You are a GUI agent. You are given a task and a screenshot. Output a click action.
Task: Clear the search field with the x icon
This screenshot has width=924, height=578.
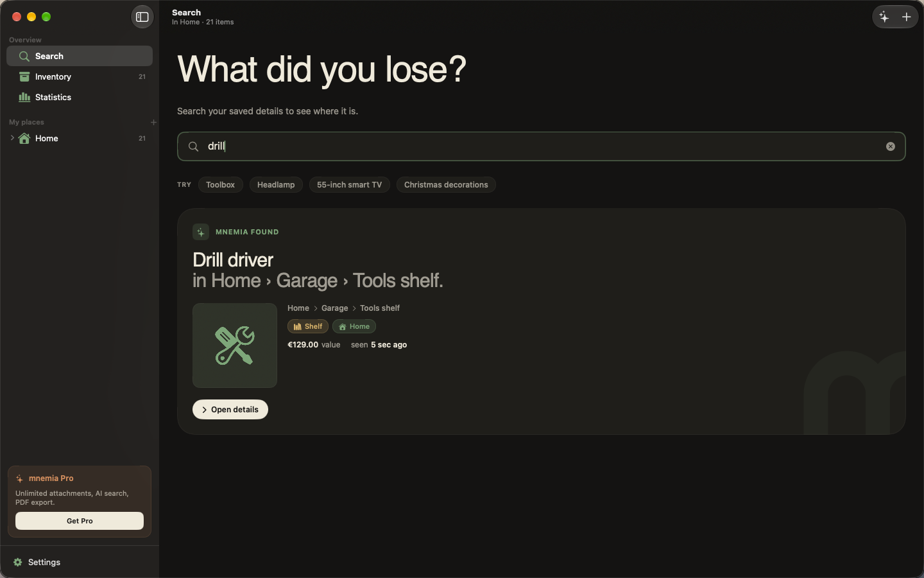[x=891, y=146]
